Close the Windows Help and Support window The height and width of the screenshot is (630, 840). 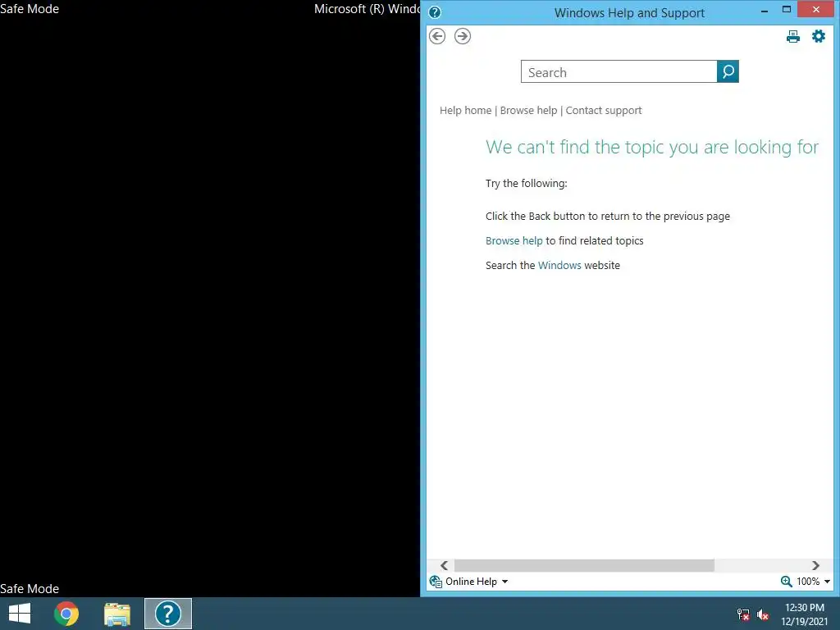point(816,10)
